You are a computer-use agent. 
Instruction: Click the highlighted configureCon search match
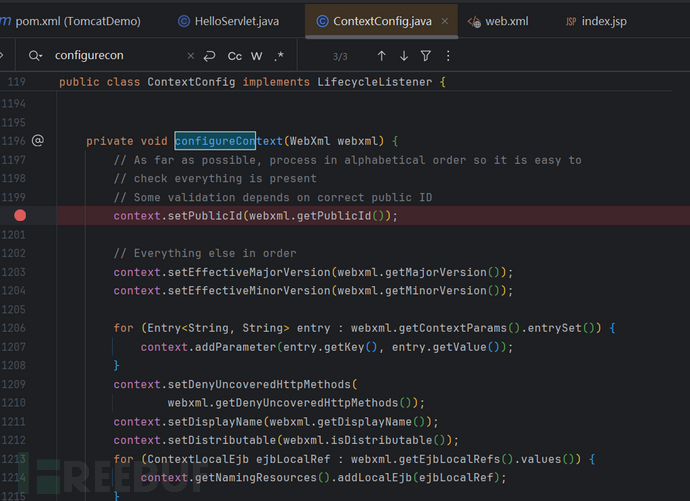(x=215, y=141)
